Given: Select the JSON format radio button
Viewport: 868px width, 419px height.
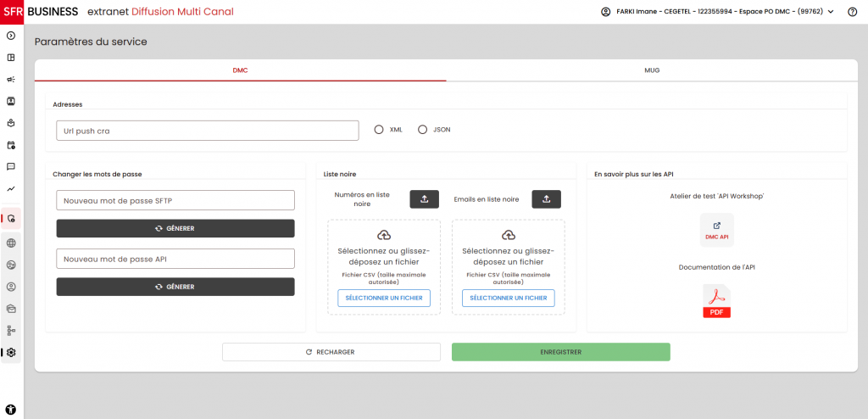Looking at the screenshot, I should 422,130.
